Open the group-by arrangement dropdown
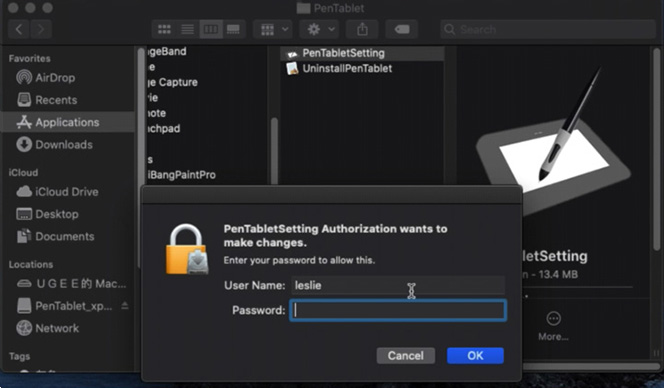The width and height of the screenshot is (664, 388). click(x=273, y=29)
